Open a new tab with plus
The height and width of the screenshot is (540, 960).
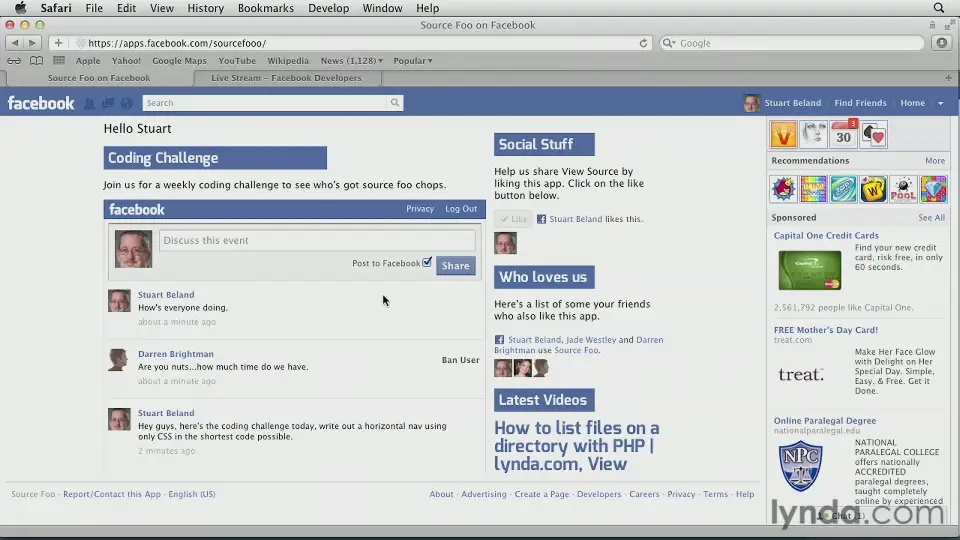(948, 78)
